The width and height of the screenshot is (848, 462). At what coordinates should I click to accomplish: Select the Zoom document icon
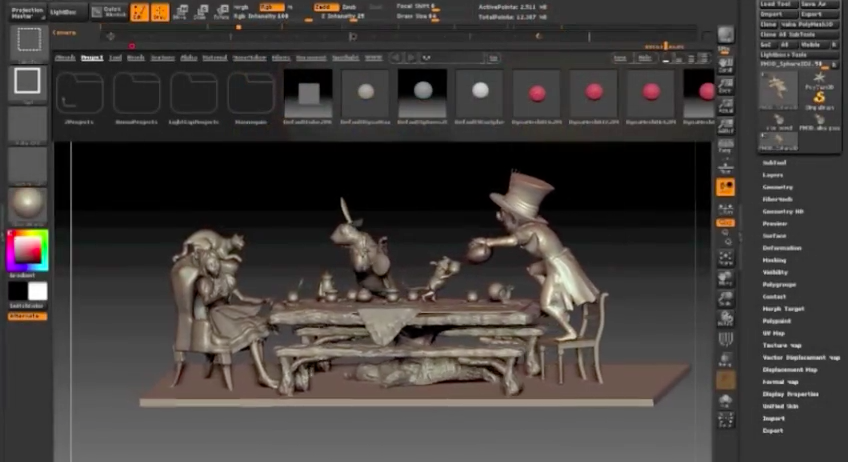tap(725, 85)
